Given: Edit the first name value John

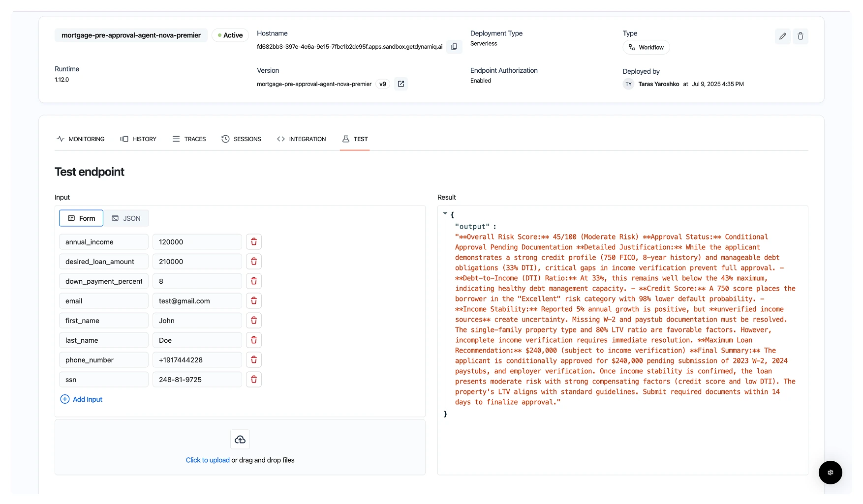Looking at the screenshot, I should [x=197, y=321].
